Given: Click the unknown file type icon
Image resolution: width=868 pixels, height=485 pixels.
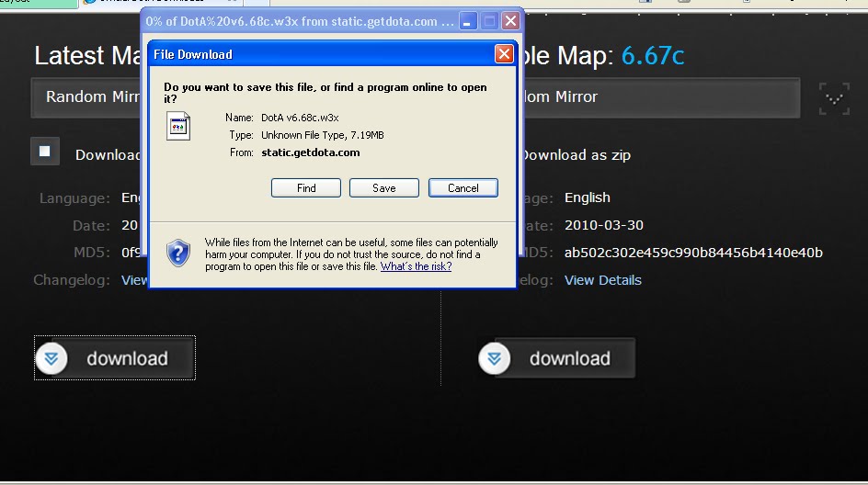Looking at the screenshot, I should click(178, 126).
